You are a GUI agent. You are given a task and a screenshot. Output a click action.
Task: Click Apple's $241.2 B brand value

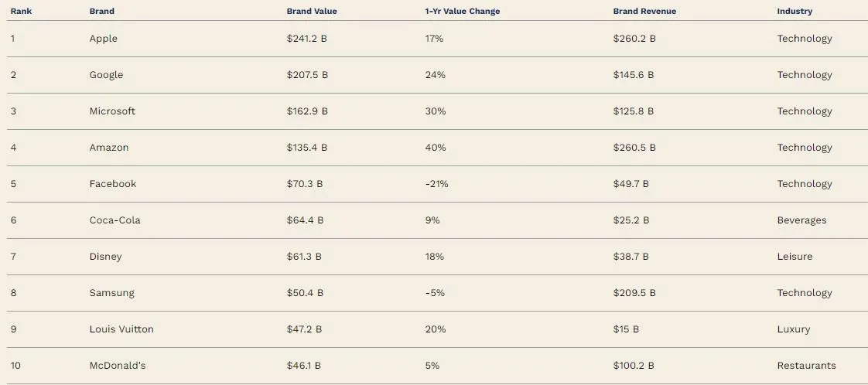[x=307, y=39]
